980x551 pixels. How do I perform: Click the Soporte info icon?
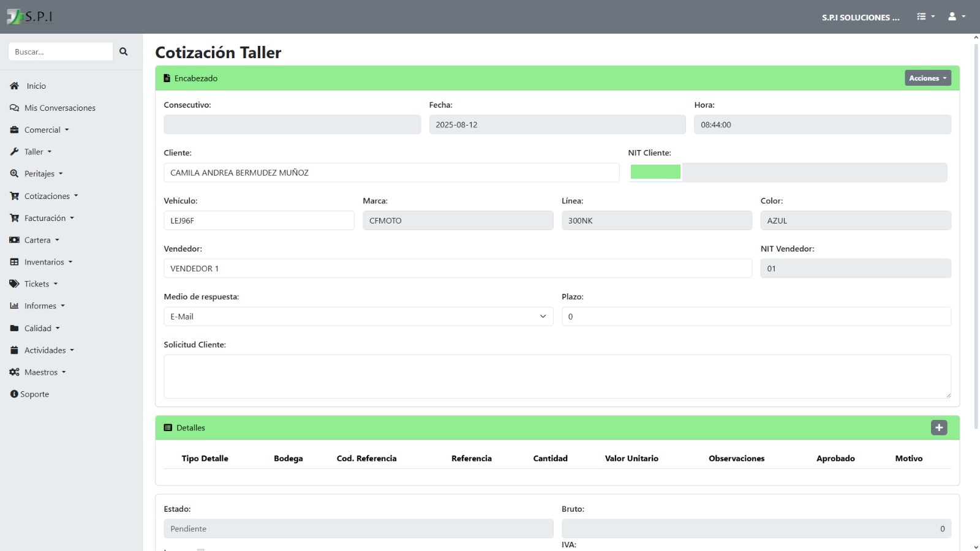click(x=14, y=394)
